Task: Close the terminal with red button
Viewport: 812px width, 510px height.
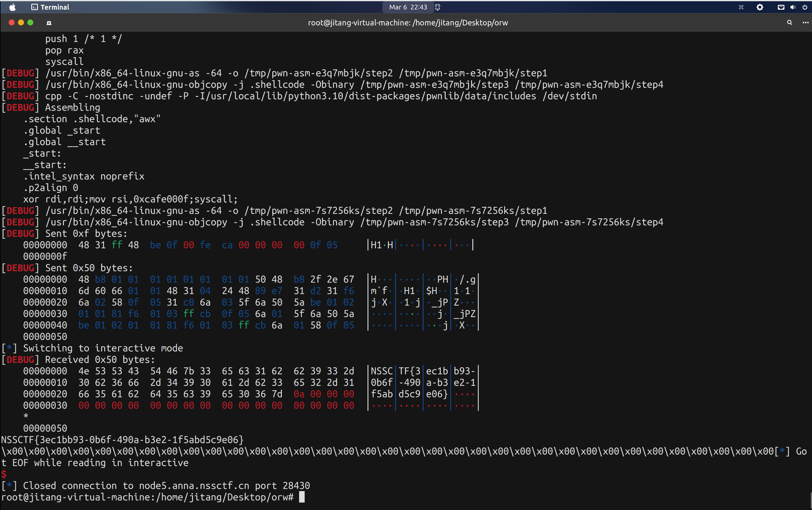Action: [x=12, y=23]
